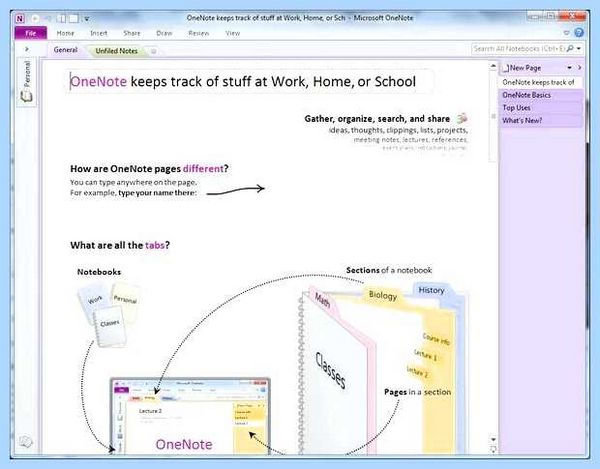Open the Personal notebook in the sidebar
Screen dimensions: 600x469
pyautogui.click(x=27, y=81)
